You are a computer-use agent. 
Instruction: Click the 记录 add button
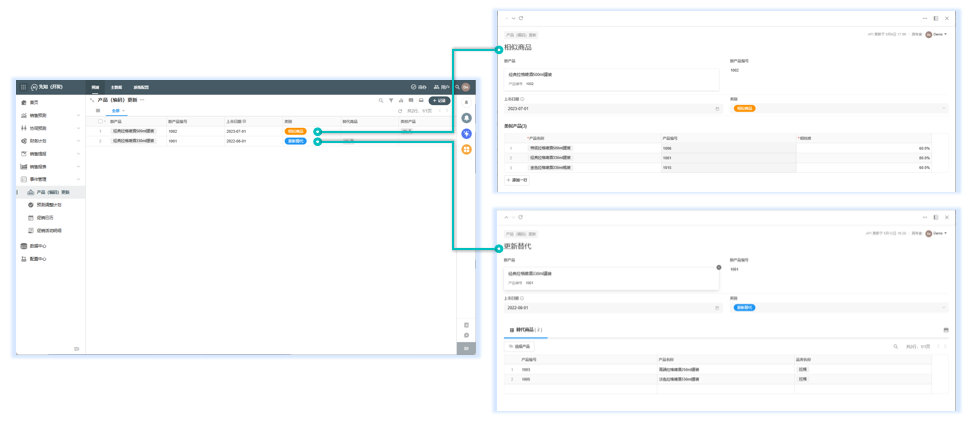click(439, 100)
